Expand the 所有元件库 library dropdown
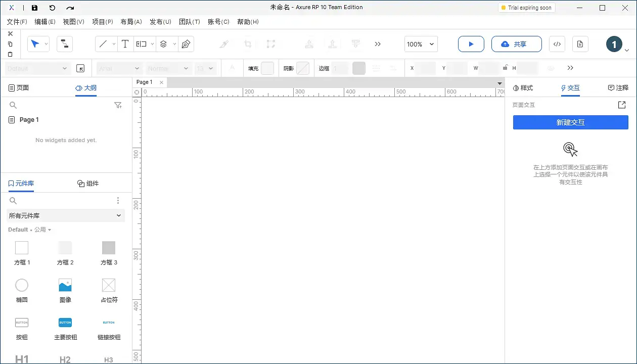Screen dimensions: 637x364 pyautogui.click(x=65, y=215)
